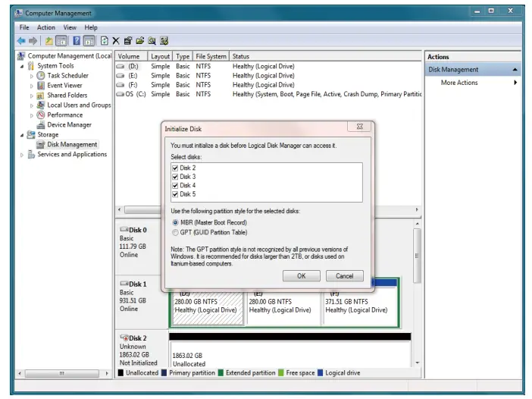This screenshot has height=399, width=532.
Task: Collapse the System Tools tree node
Action: click(22, 66)
